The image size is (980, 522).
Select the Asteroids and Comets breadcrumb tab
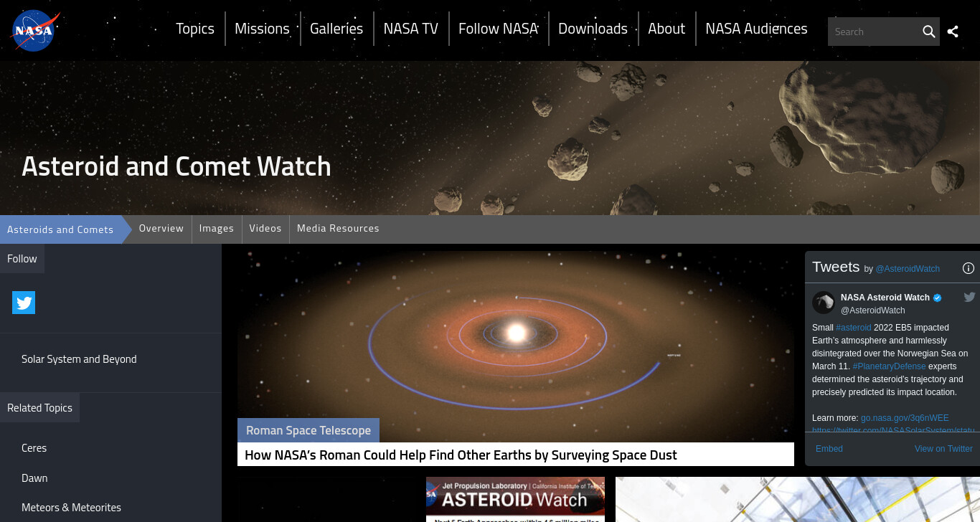tap(60, 229)
